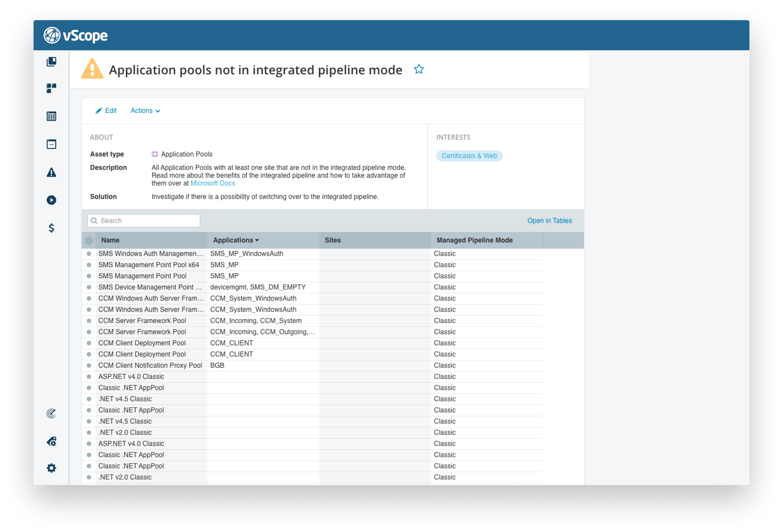This screenshot has height=532, width=783.
Task: Open the window/properties icon in sidebar
Action: [51, 144]
